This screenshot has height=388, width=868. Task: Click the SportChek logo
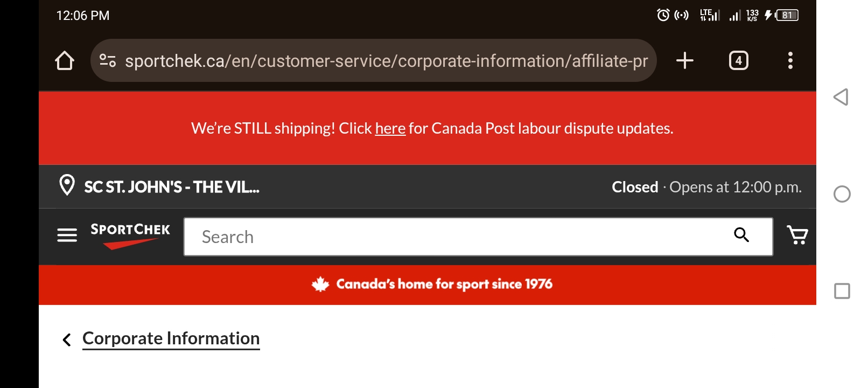(130, 236)
